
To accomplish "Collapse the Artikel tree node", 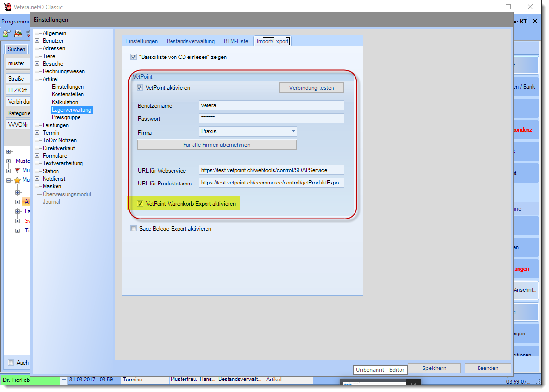I will [37, 79].
